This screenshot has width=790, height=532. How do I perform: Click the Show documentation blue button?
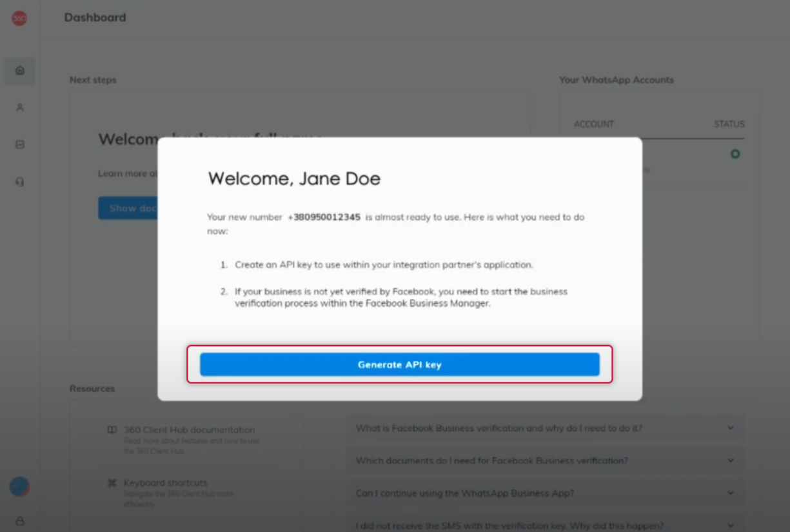coord(128,208)
